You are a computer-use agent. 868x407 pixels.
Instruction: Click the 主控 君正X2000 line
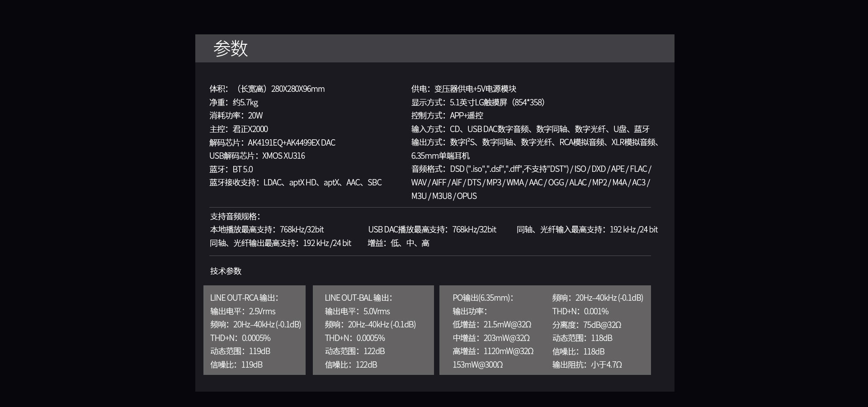click(x=239, y=129)
